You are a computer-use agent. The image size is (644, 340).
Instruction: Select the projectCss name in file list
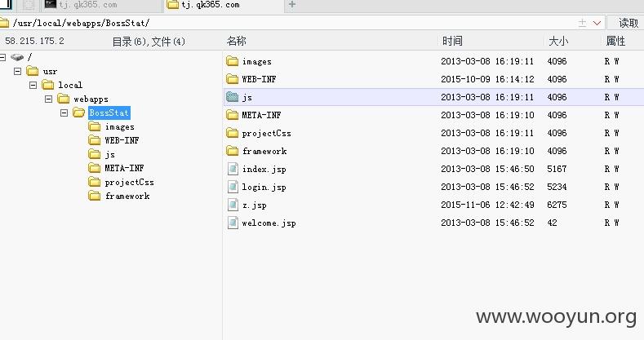267,133
